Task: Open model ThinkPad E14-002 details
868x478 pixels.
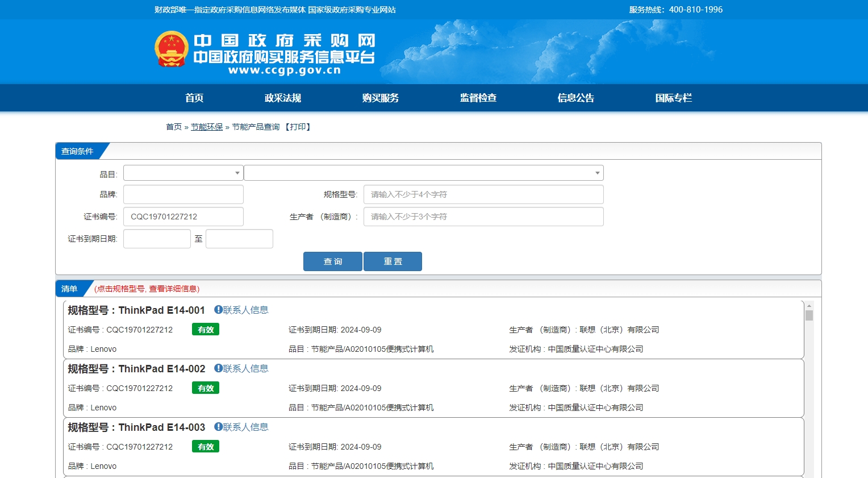Action: 162,369
